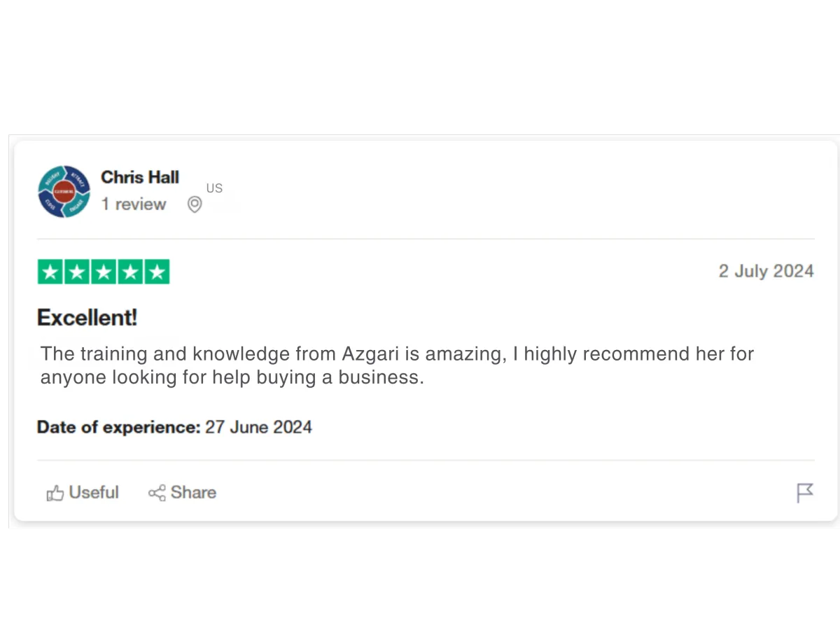This screenshot has width=840, height=630.
Task: Click the share network icon
Action: (157, 493)
